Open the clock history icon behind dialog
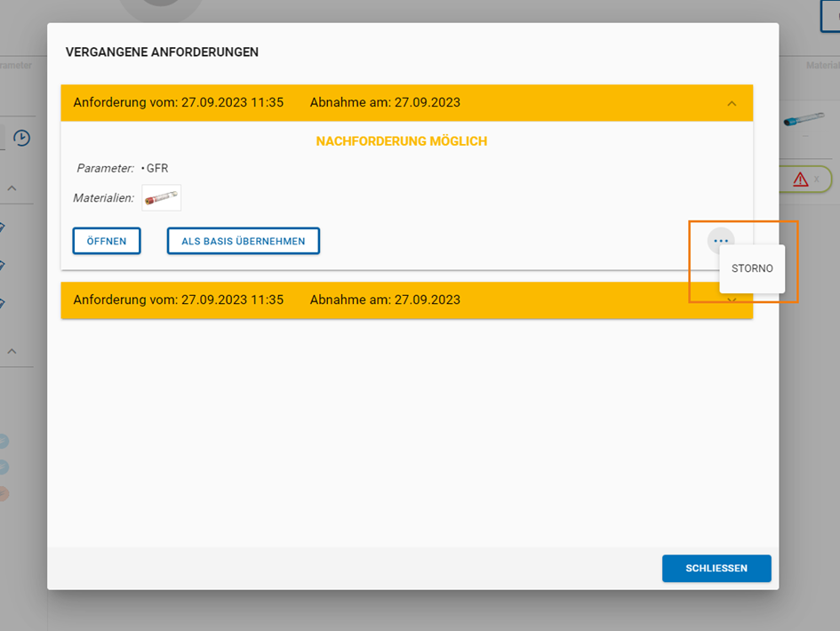Screen dimensions: 840x631 21,138
